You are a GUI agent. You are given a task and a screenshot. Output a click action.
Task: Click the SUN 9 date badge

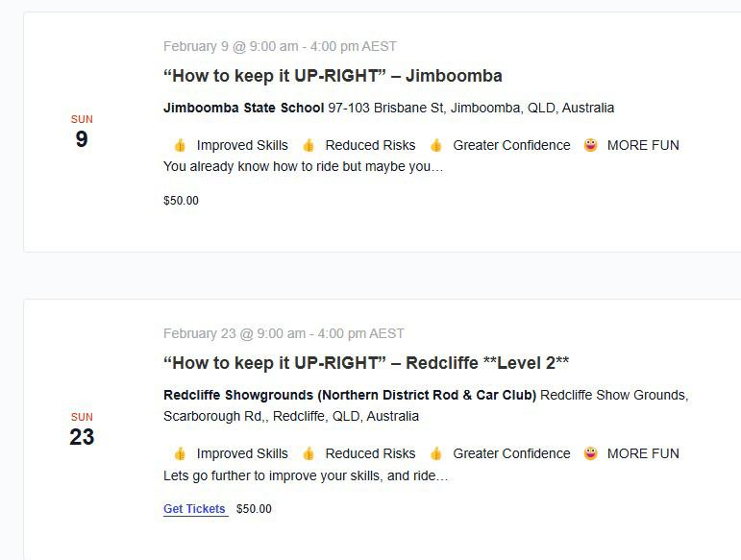82,134
